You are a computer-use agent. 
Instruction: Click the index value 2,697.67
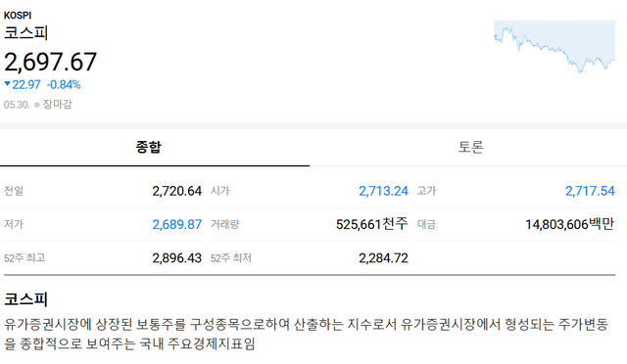tap(50, 62)
